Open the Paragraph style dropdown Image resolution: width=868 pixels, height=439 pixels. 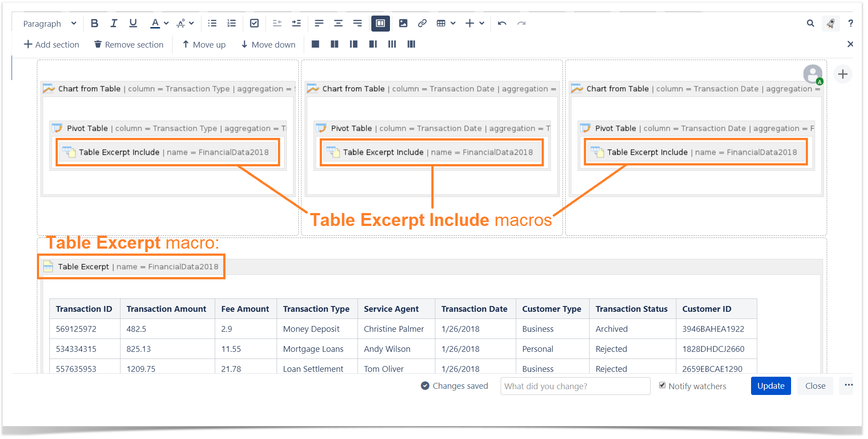click(x=50, y=24)
